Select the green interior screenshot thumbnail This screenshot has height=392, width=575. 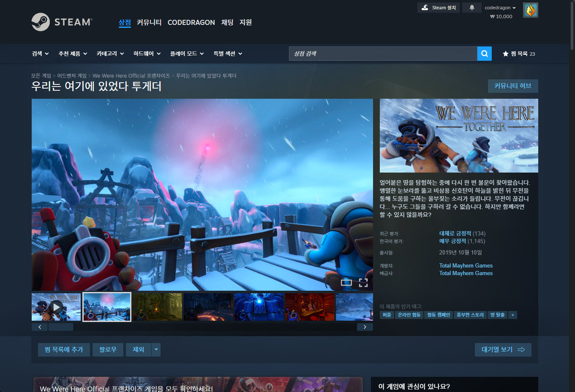tap(158, 307)
